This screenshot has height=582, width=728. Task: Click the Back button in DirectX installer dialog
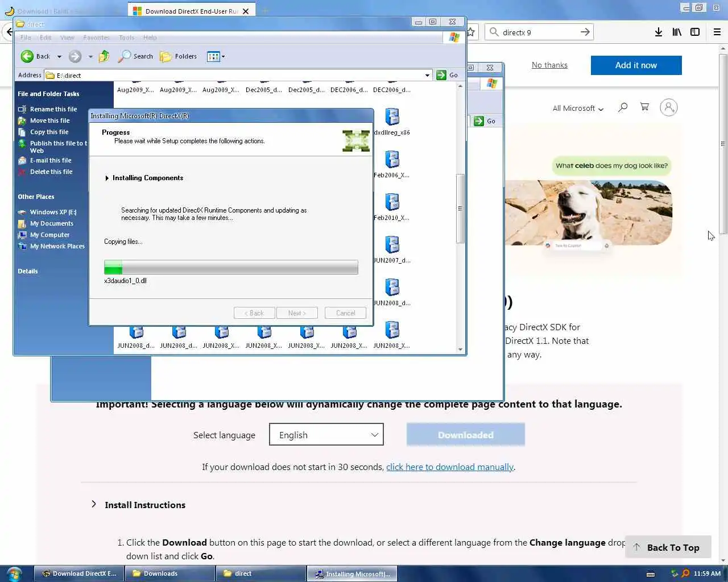click(254, 313)
